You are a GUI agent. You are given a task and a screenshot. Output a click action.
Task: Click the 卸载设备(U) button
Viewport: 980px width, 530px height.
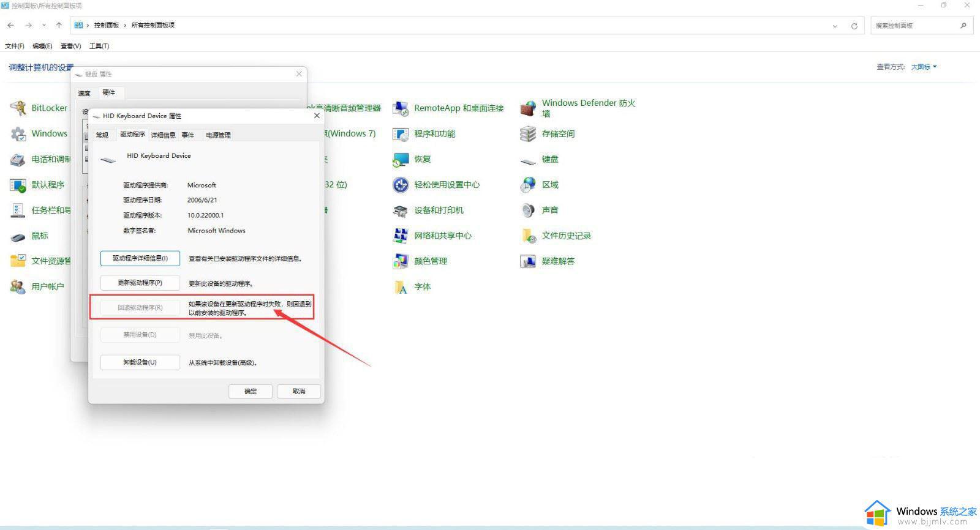(x=140, y=362)
